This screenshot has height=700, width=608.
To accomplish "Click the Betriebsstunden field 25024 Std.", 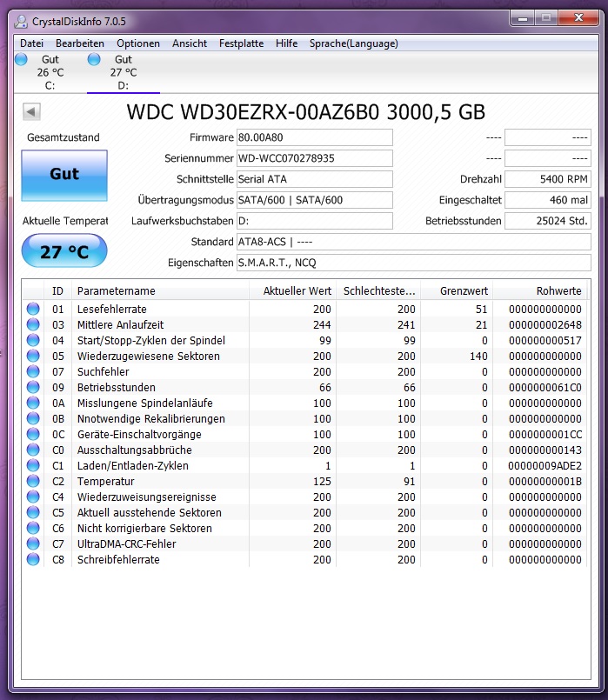I will [x=548, y=221].
